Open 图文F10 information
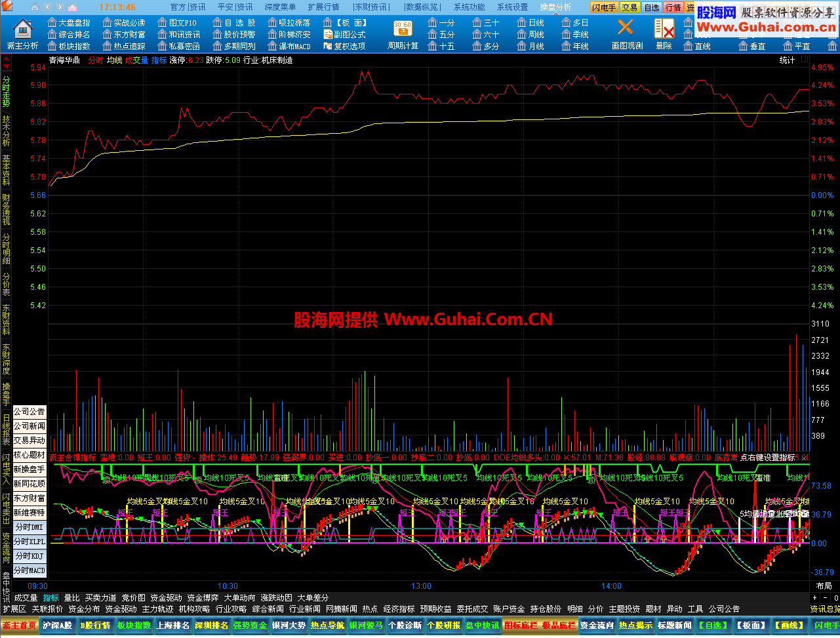Screen dimensions: 840x638 [178, 22]
